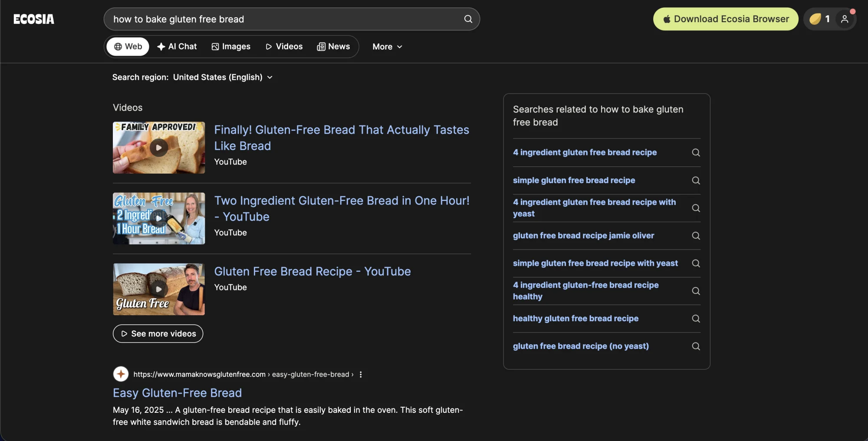
Task: Click search icon next to jamie oliver suggestion
Action: pos(696,236)
